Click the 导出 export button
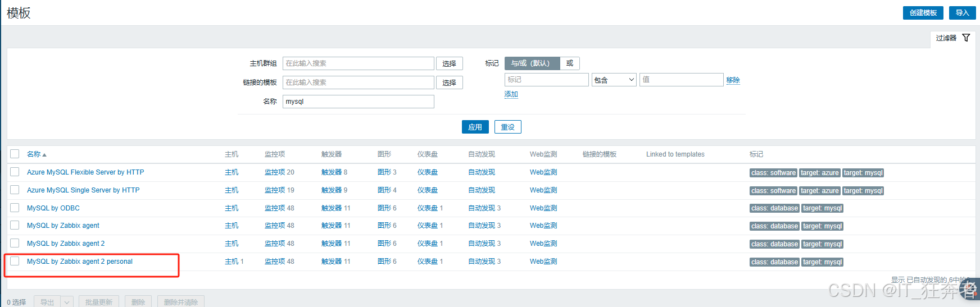Image resolution: width=980 pixels, height=307 pixels. click(x=47, y=302)
